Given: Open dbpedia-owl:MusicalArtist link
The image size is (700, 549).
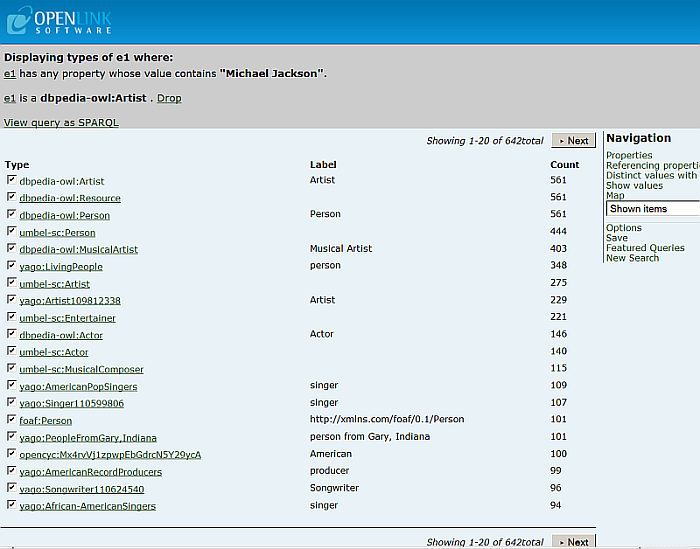Looking at the screenshot, I should 79,250.
